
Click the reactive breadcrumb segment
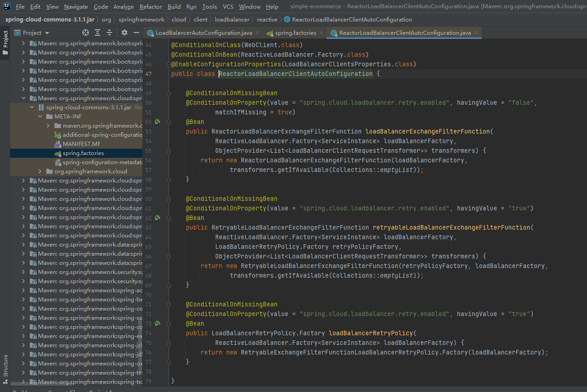pos(267,20)
